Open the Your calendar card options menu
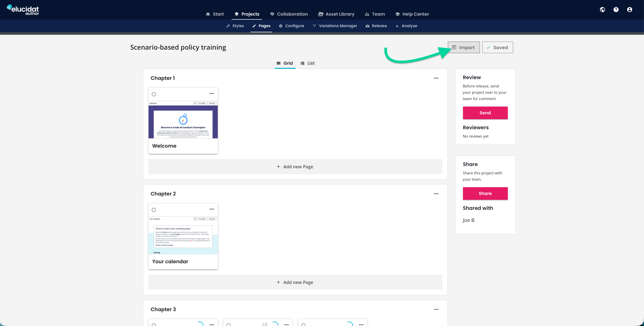The image size is (644, 326). click(211, 209)
